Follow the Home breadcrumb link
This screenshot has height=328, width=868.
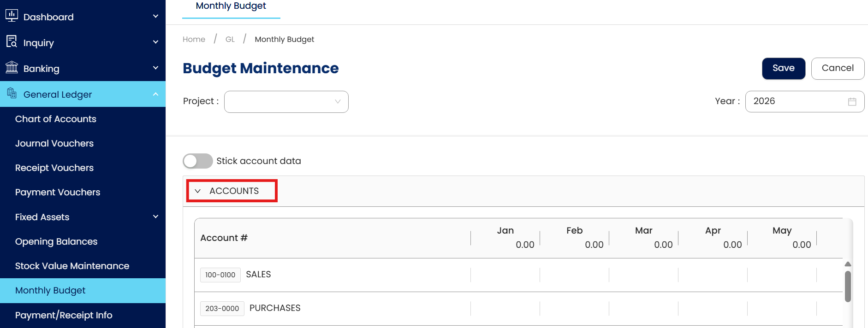coord(194,40)
